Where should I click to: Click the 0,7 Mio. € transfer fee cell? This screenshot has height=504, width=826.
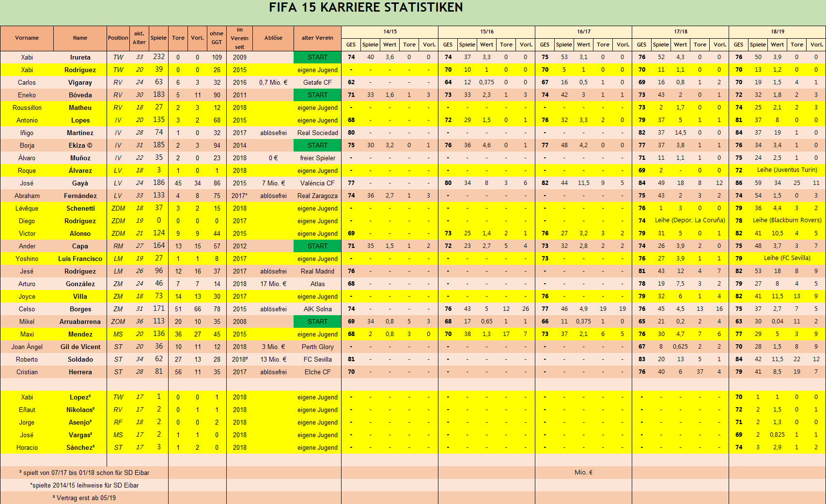tap(273, 82)
